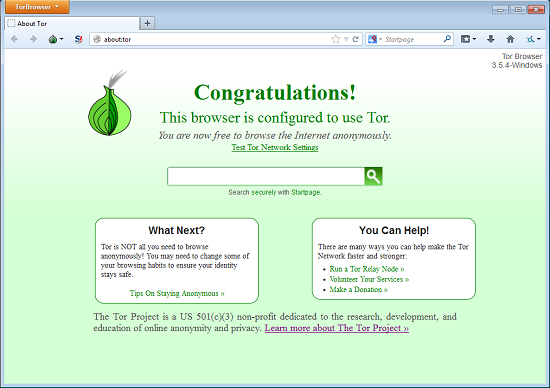
Task: Open Run a Tor Relay Node link
Action: (367, 269)
